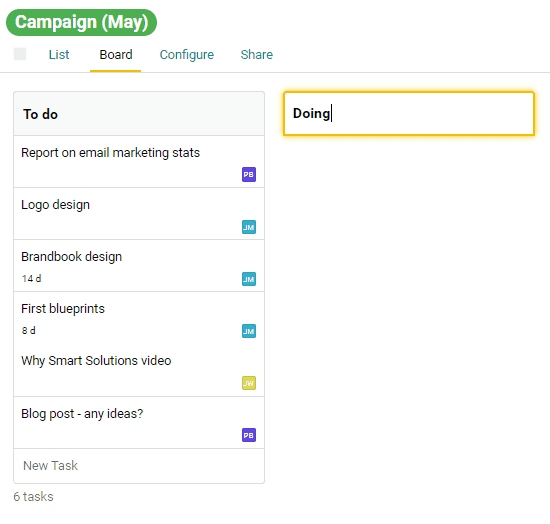Open the Share tab
This screenshot has width=550, height=524.
click(256, 55)
